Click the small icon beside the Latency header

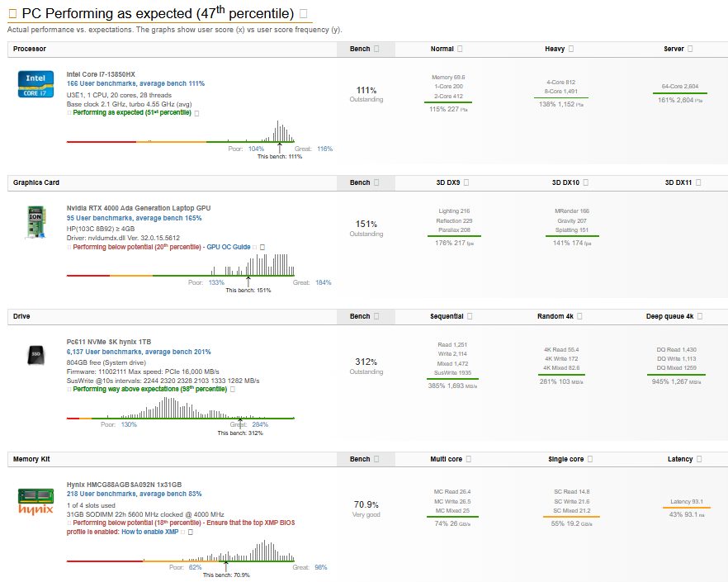click(x=699, y=459)
